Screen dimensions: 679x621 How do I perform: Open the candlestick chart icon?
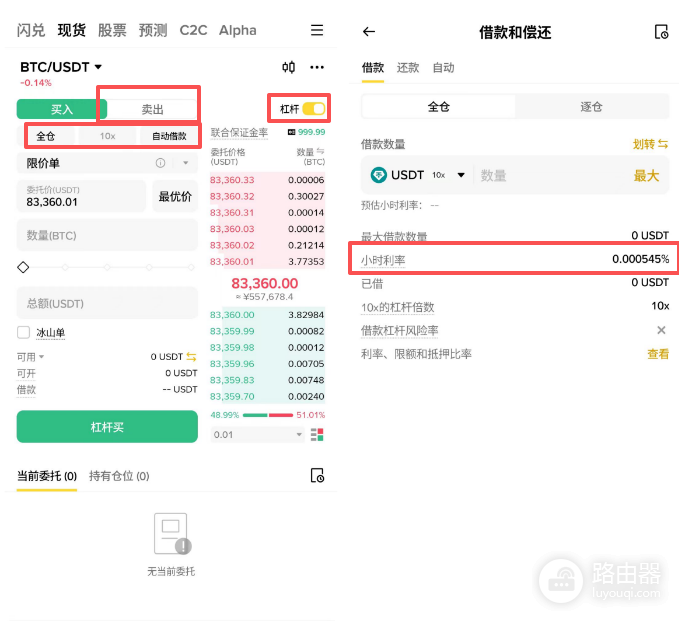(x=288, y=67)
